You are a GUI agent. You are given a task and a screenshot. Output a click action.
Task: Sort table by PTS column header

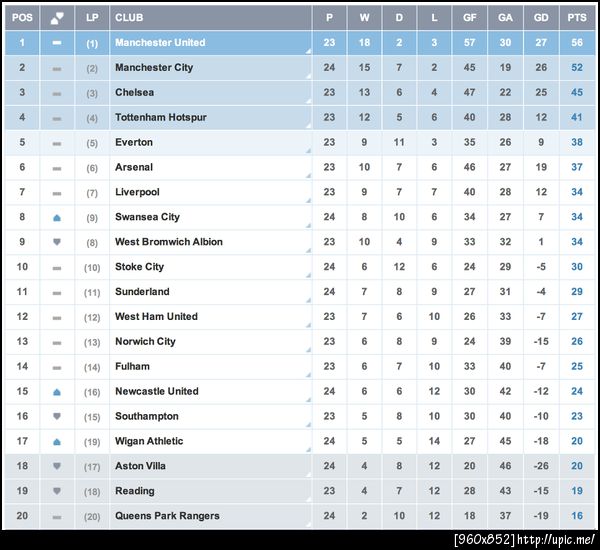[577, 18]
